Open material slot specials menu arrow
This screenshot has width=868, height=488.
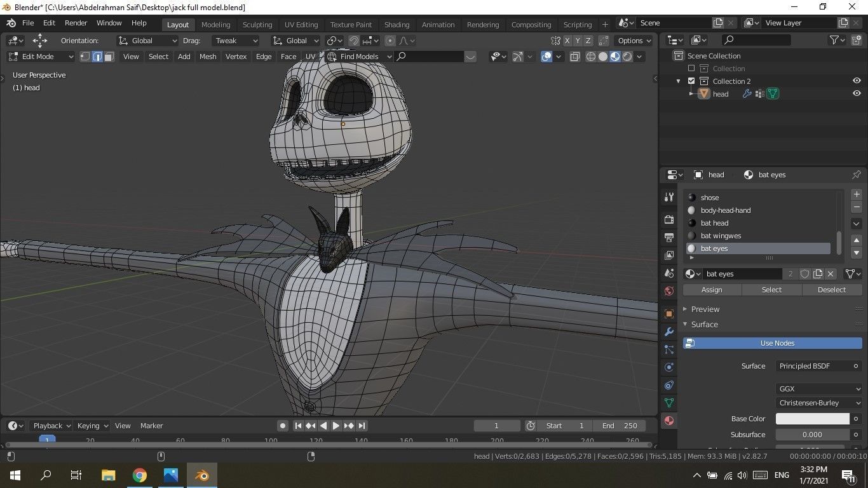pyautogui.click(x=857, y=224)
